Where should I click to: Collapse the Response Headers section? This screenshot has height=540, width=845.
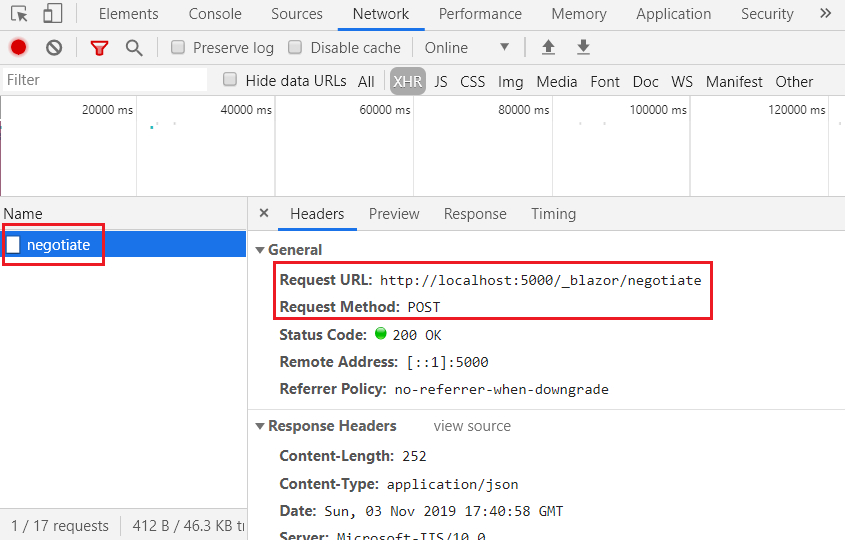(x=260, y=426)
